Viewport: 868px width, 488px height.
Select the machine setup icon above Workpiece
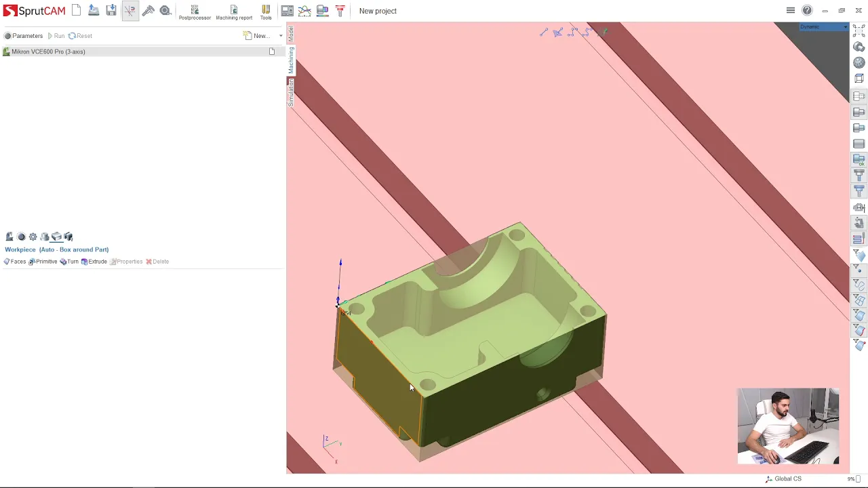tap(9, 237)
